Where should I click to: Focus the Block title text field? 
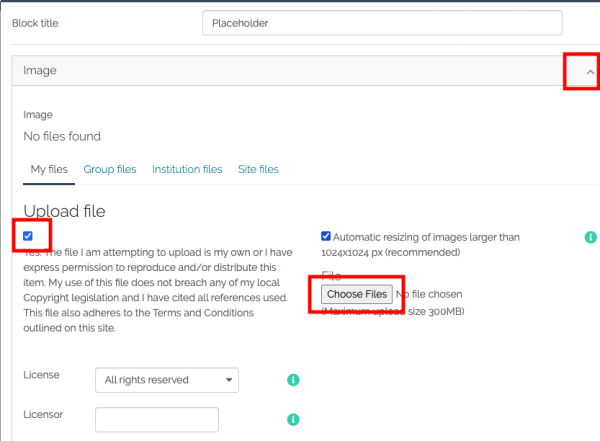click(381, 23)
